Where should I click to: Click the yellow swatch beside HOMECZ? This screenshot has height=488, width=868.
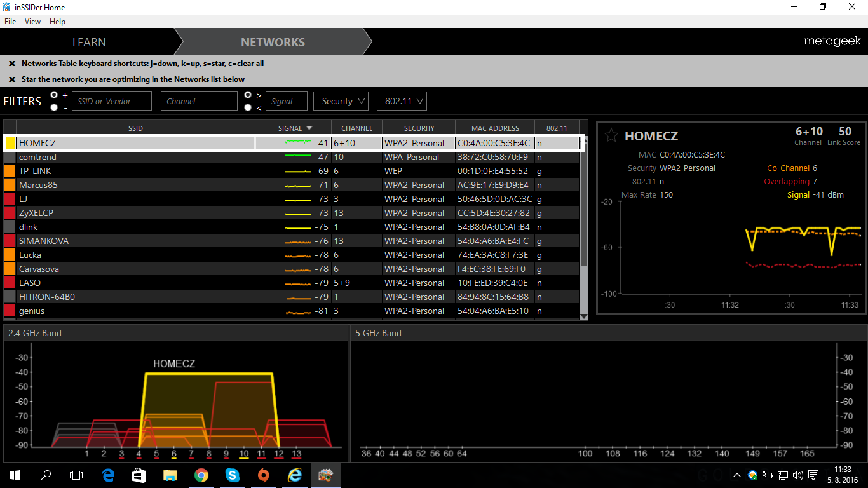pos(10,143)
